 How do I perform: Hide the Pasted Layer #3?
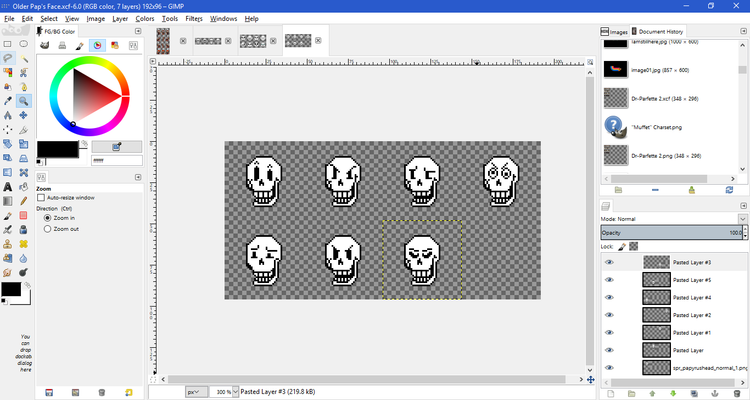(609, 262)
